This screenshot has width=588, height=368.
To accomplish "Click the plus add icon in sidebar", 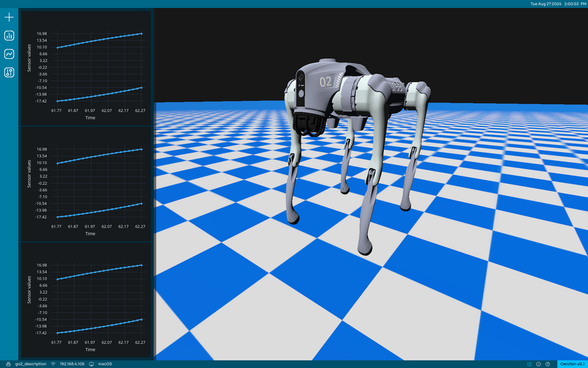I will tap(9, 18).
